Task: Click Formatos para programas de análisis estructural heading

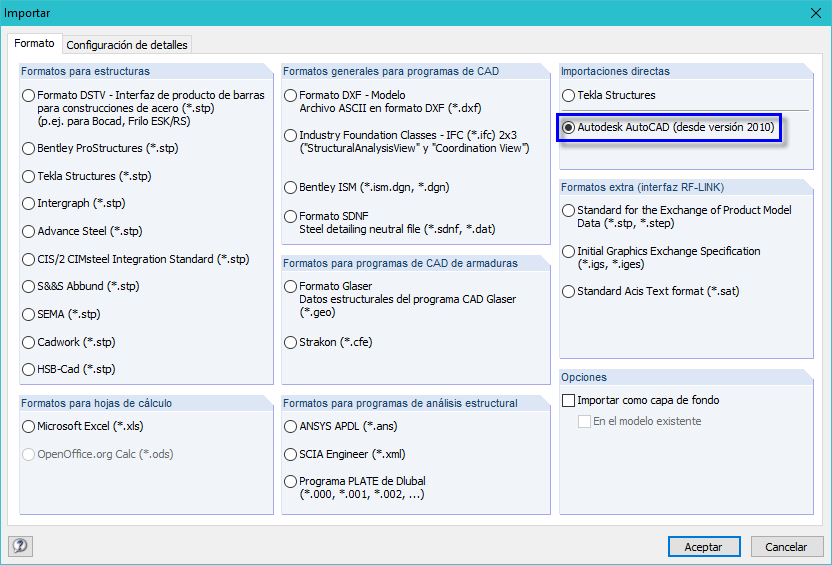Action: [x=400, y=403]
